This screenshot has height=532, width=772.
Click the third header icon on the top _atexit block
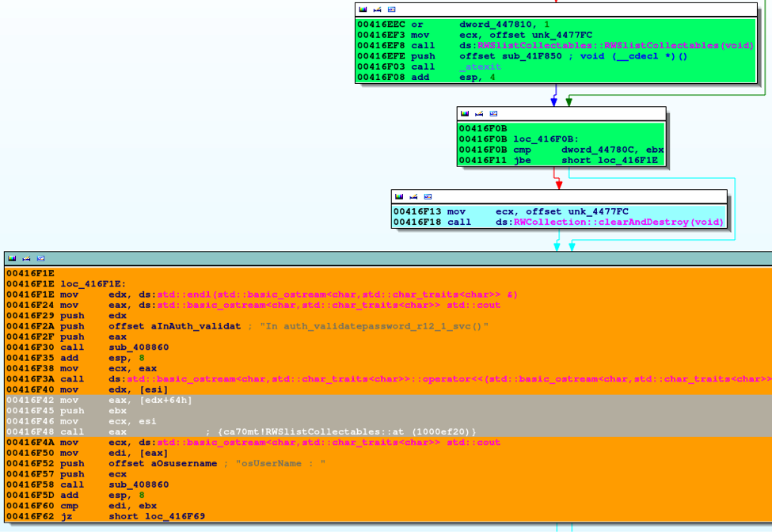(x=390, y=9)
